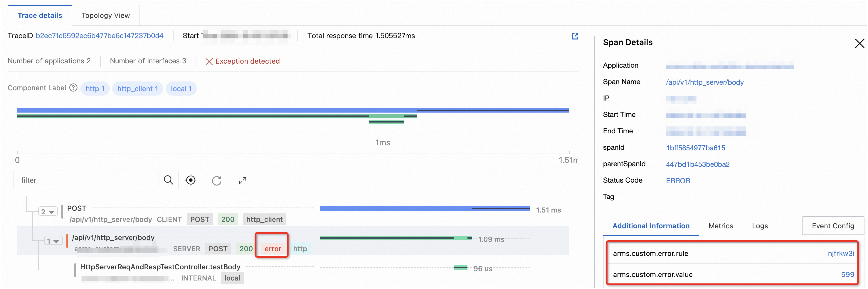
Task: Click the expand fullscreen arrows icon
Action: (x=242, y=181)
